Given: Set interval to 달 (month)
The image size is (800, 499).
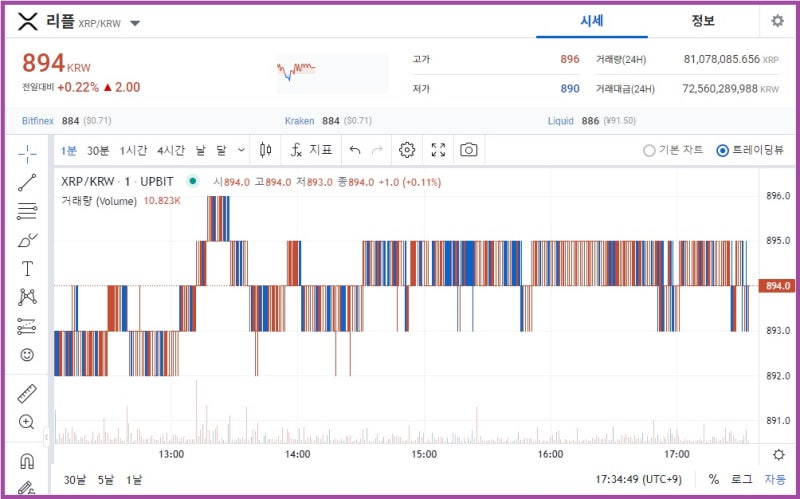Looking at the screenshot, I should tap(221, 151).
